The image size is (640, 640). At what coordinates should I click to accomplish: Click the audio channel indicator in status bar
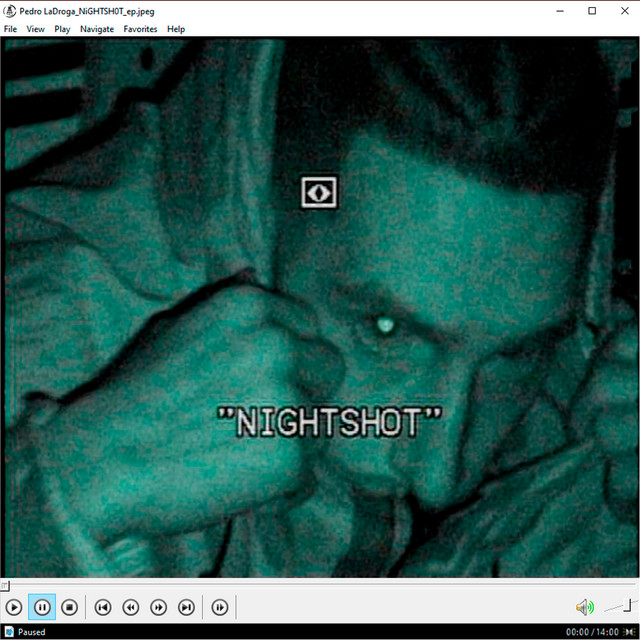click(x=629, y=632)
